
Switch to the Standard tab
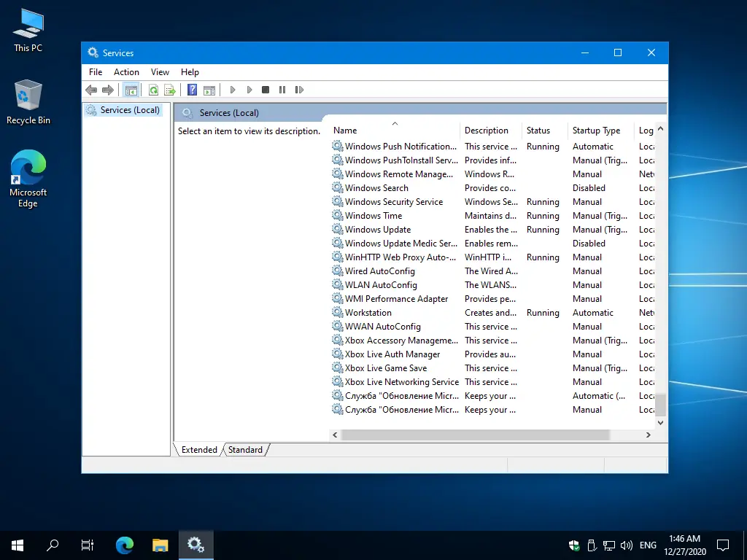tap(245, 450)
